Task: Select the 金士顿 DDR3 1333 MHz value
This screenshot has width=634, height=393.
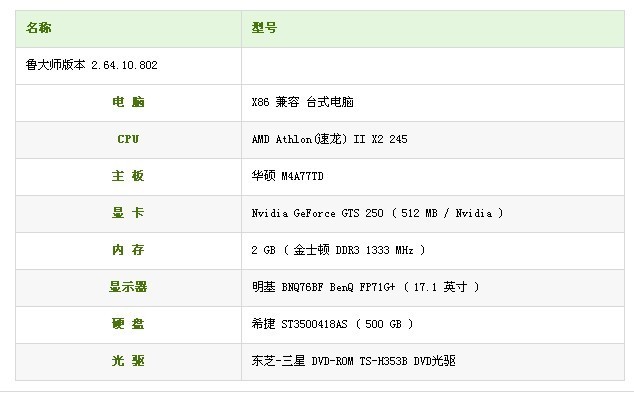Action: pyautogui.click(x=338, y=250)
